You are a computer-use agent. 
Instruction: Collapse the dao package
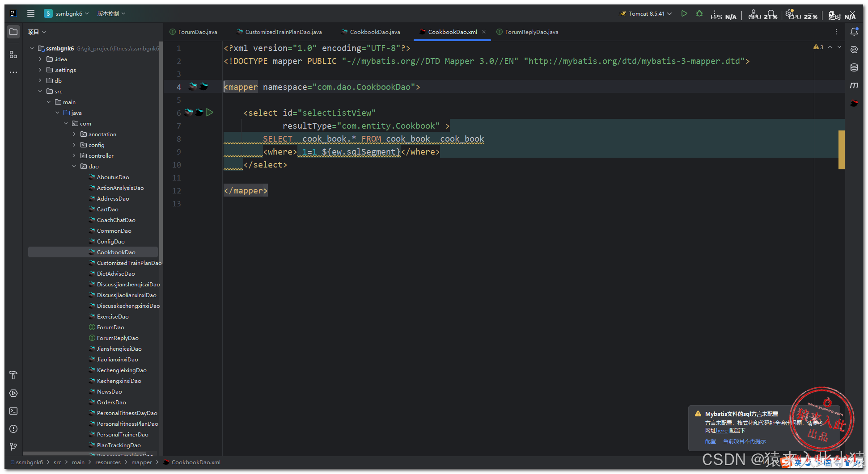(74, 166)
